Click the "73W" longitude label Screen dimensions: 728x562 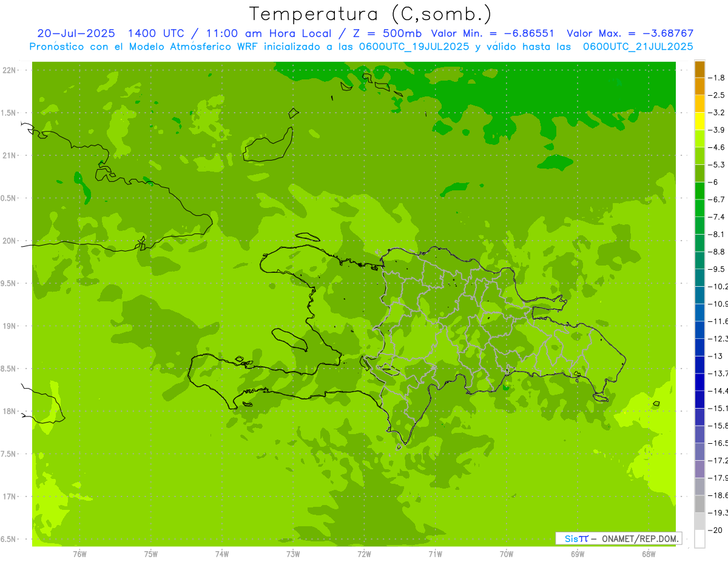[293, 554]
